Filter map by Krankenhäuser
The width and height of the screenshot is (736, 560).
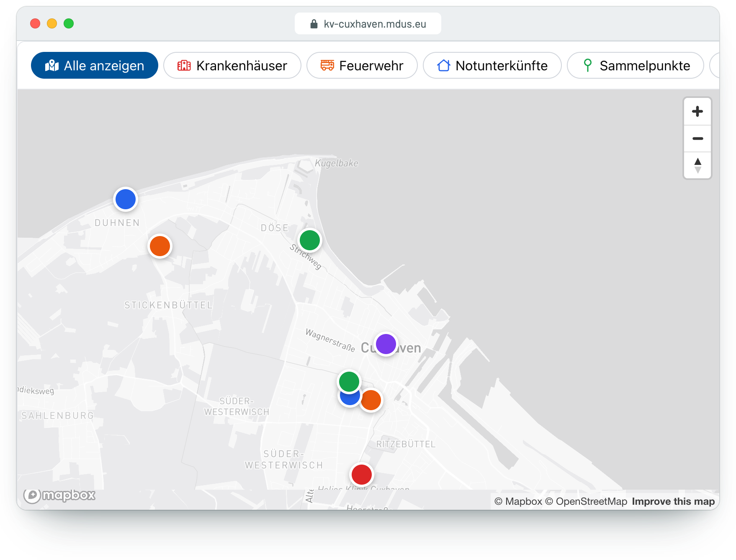232,65
